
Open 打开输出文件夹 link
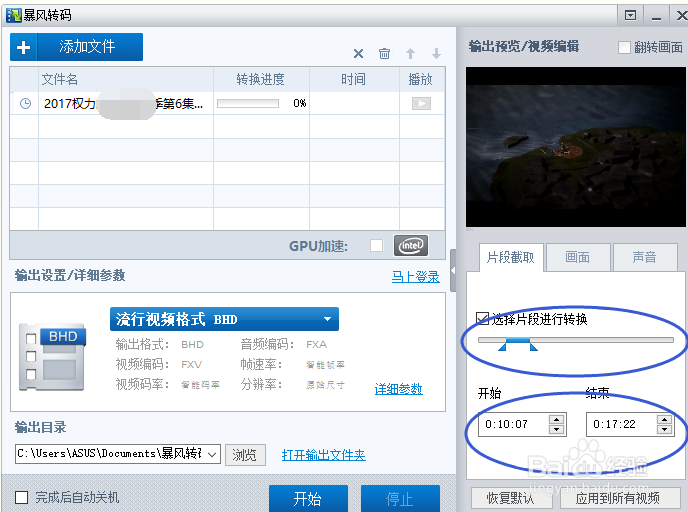coord(323,455)
